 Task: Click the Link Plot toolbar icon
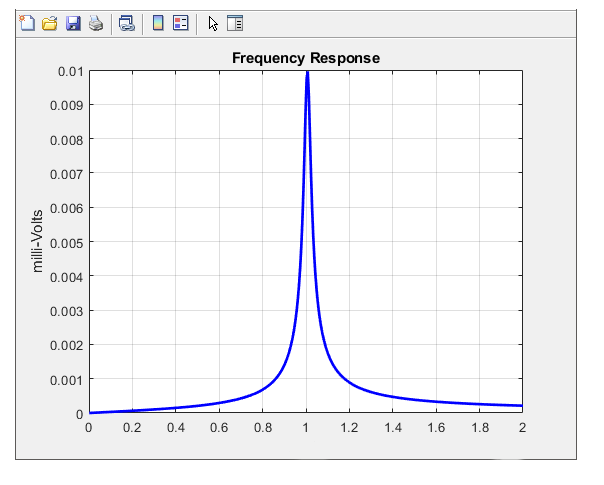click(x=127, y=23)
